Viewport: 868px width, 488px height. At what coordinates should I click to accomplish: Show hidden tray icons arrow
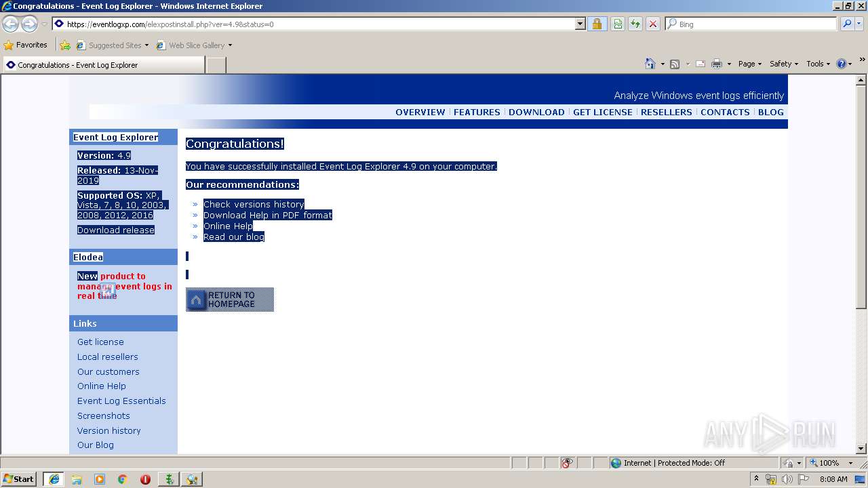point(756,479)
